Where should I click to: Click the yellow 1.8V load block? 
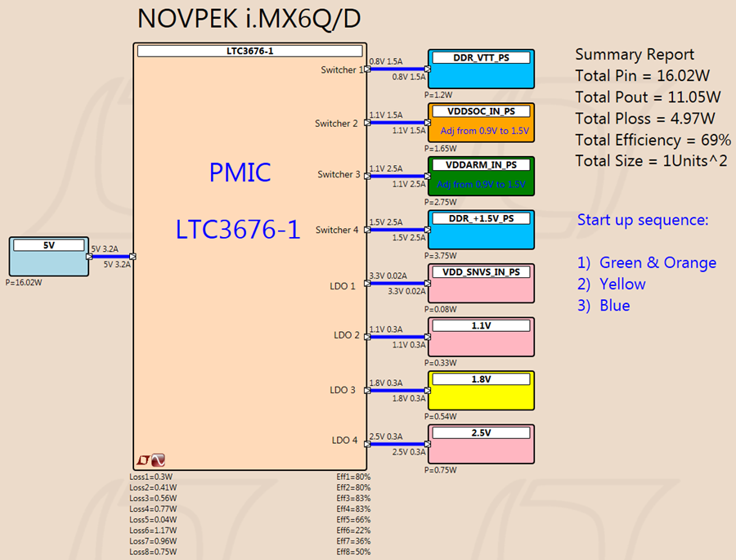(x=481, y=391)
